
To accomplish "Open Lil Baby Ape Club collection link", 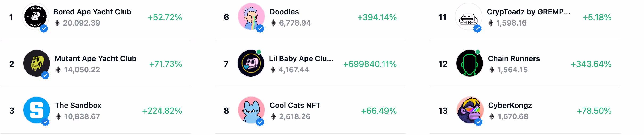I will [301, 58].
